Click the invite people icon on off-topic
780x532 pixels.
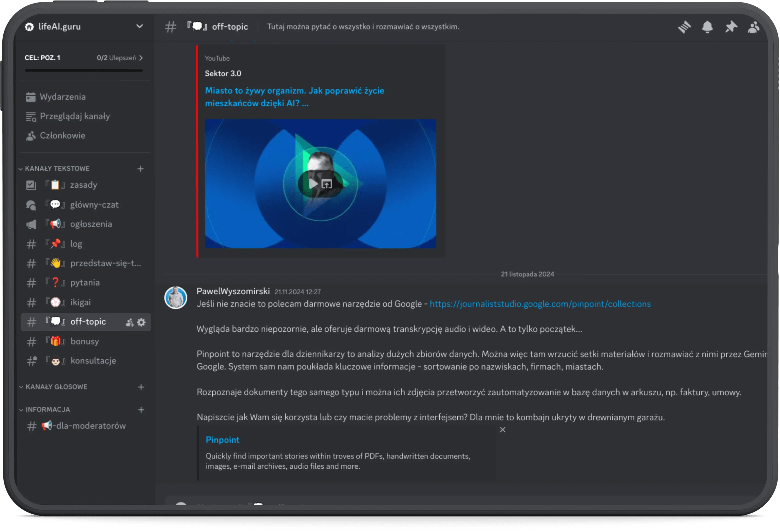click(130, 322)
